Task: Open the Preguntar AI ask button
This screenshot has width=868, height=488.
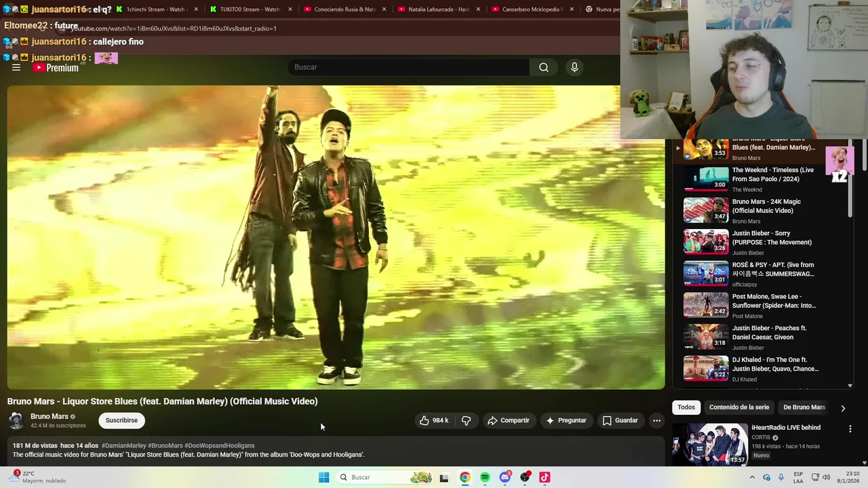Action: tap(566, 420)
